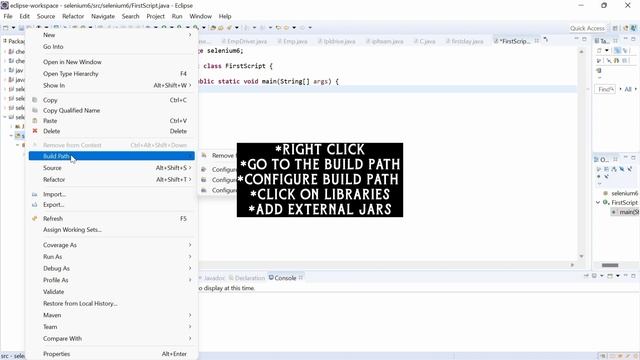Collapse the FirstScript node in Outline
This screenshot has width=640, height=360.
click(598, 202)
